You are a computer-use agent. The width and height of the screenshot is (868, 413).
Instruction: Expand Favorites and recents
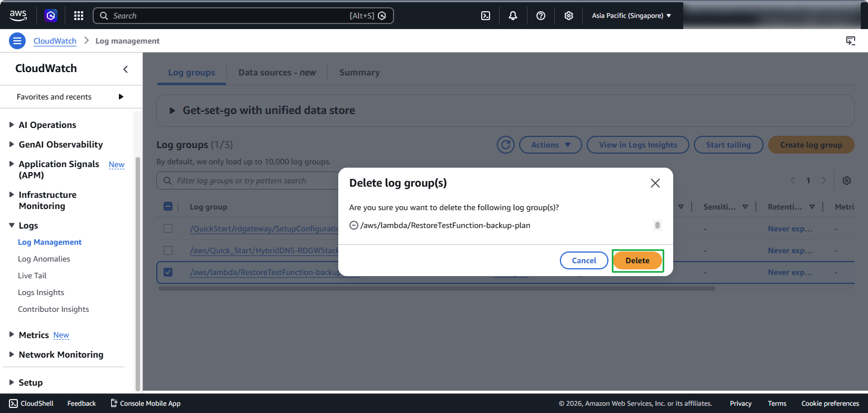121,97
